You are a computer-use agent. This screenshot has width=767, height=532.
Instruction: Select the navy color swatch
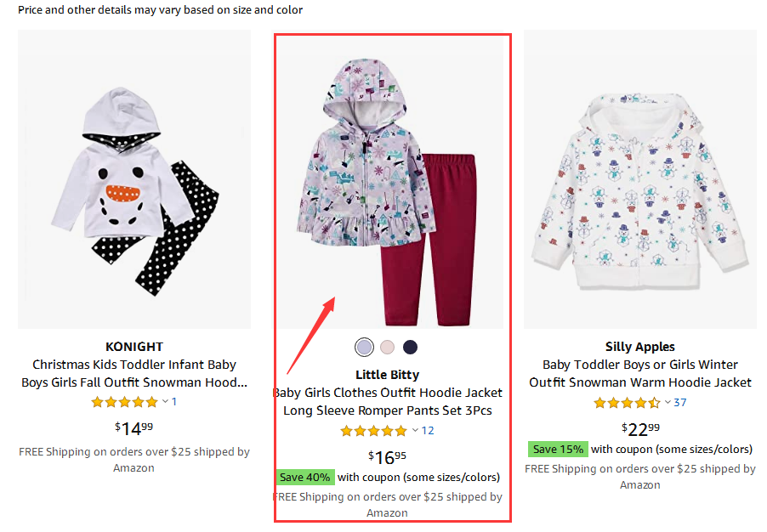coord(411,347)
